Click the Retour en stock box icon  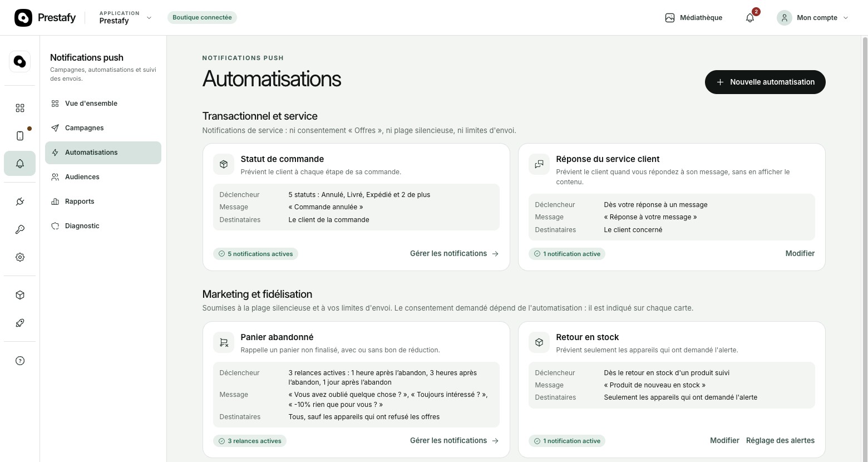[x=539, y=342]
